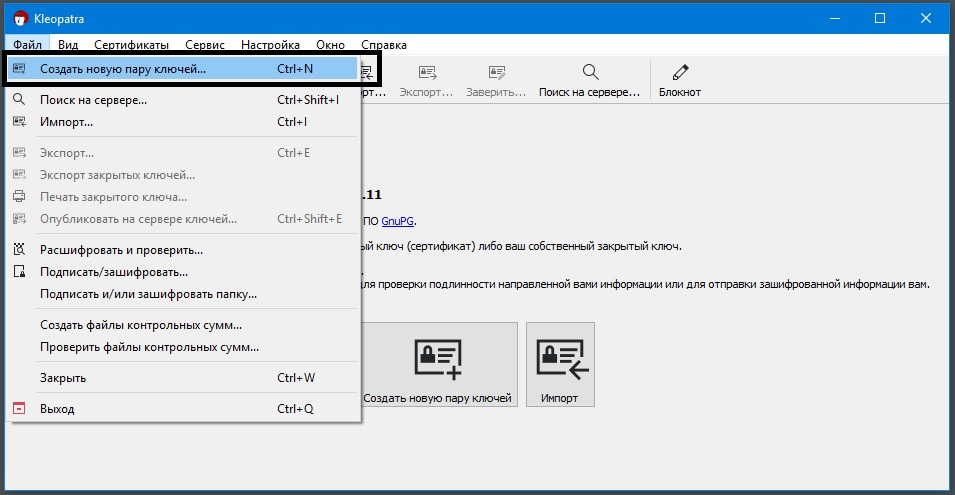Choose Создать файлы контрольных сумм entry

[182, 325]
